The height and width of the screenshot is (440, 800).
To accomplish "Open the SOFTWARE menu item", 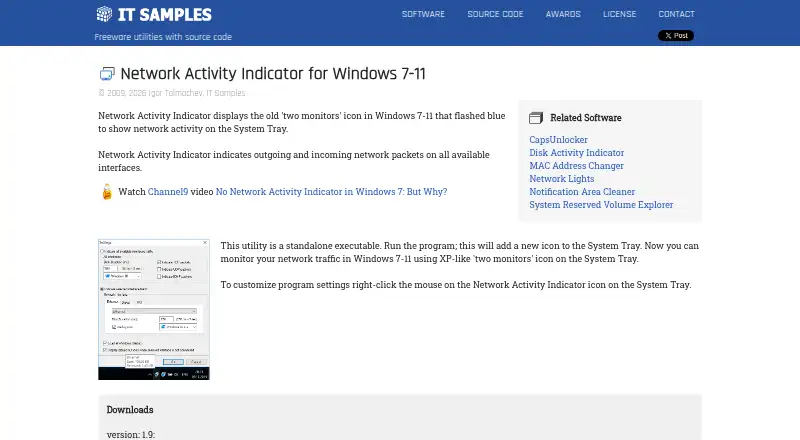I will point(423,14).
